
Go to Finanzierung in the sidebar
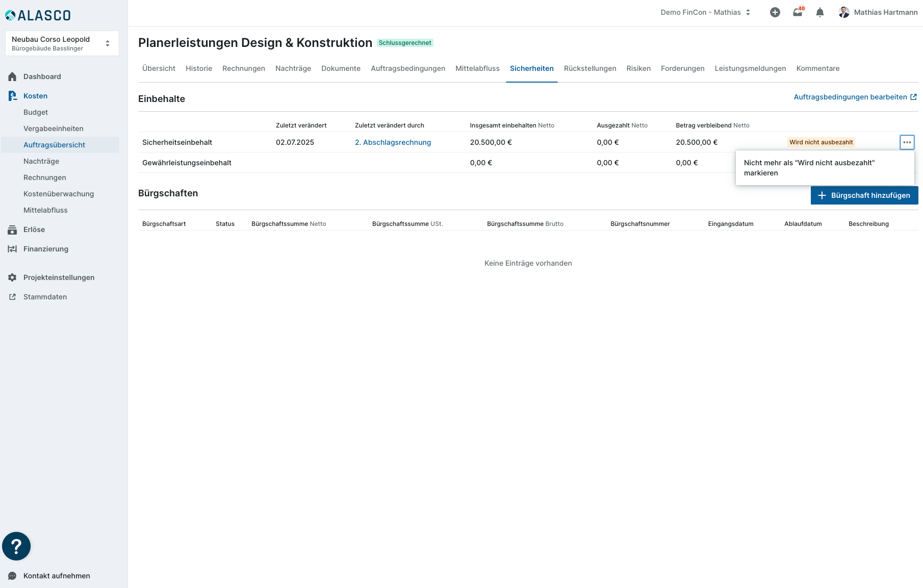[46, 249]
